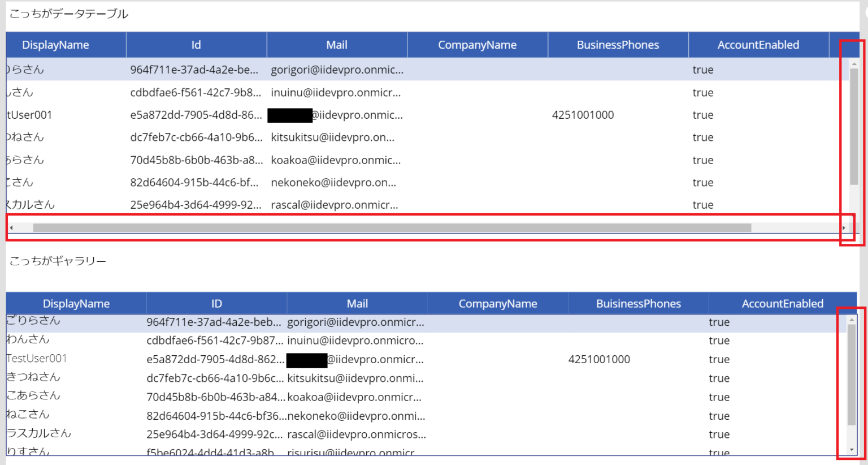The image size is (868, 465).
Task: Select data table cell 964f711e-37ad-4a2e-be...
Action: [194, 70]
